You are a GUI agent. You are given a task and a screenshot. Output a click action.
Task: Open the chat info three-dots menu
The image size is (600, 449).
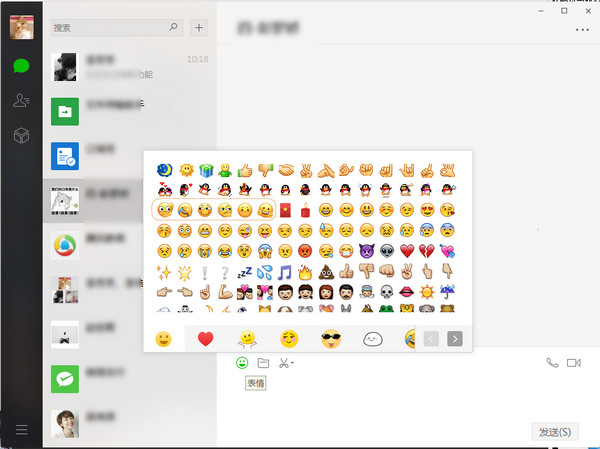(582, 30)
